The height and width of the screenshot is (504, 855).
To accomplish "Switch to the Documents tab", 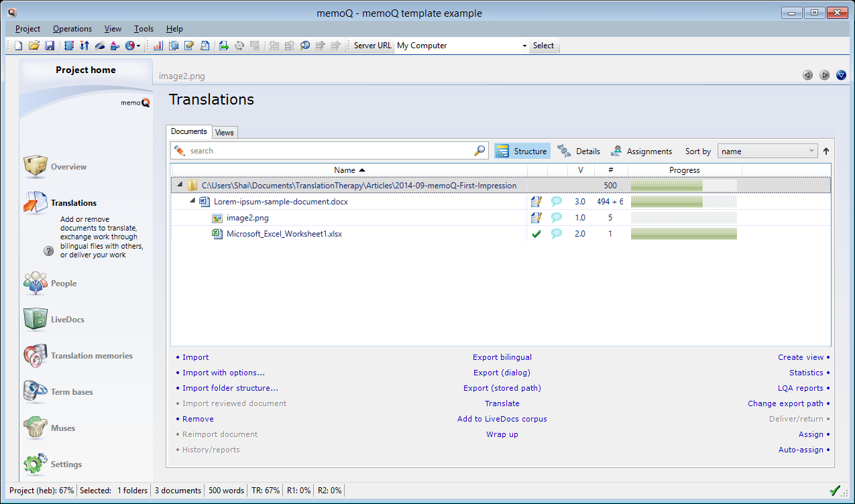I will coord(189,131).
